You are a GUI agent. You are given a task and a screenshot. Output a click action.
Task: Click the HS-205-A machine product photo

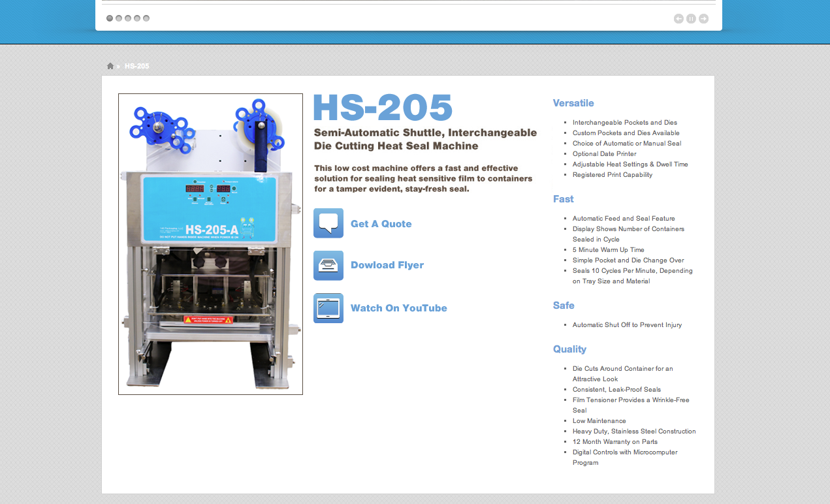tap(210, 244)
